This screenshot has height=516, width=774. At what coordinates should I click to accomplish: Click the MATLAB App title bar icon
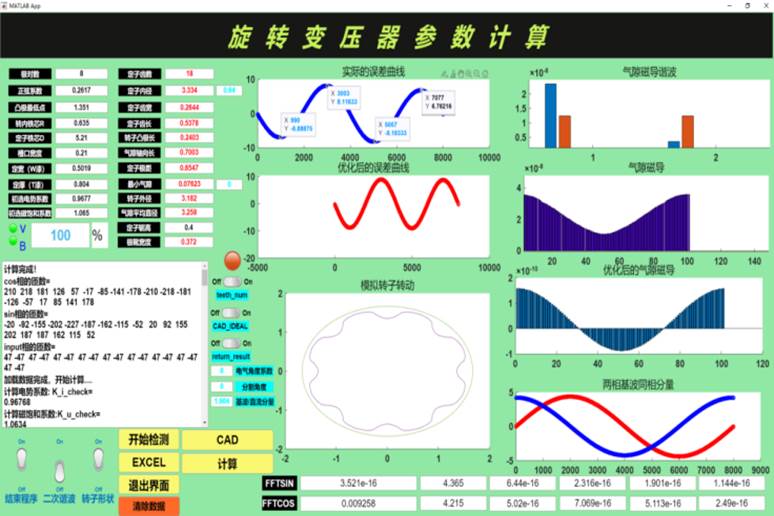6,5
